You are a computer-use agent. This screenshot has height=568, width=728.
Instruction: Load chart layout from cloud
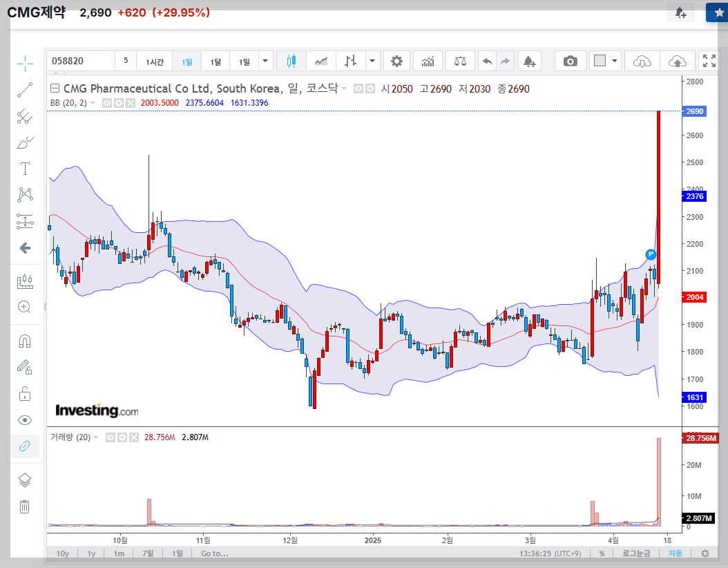[x=642, y=61]
